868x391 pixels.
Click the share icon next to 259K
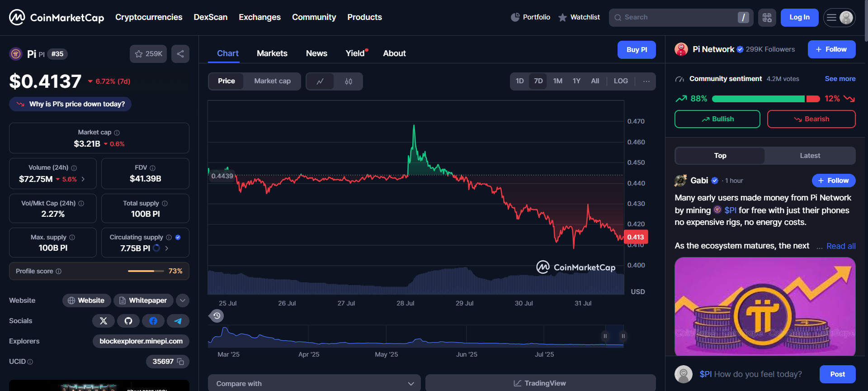pos(180,54)
